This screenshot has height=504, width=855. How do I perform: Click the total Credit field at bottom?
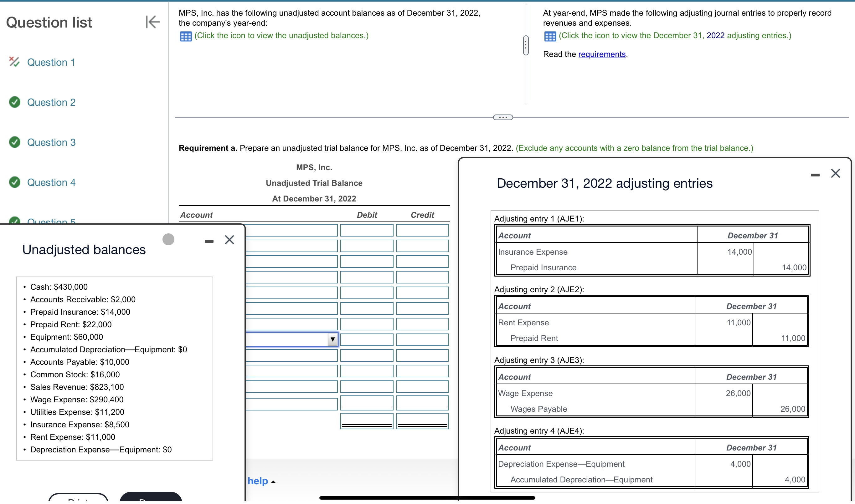pos(422,421)
